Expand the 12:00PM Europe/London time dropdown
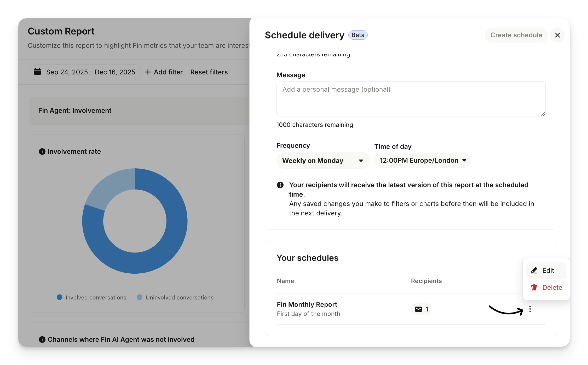 (422, 161)
